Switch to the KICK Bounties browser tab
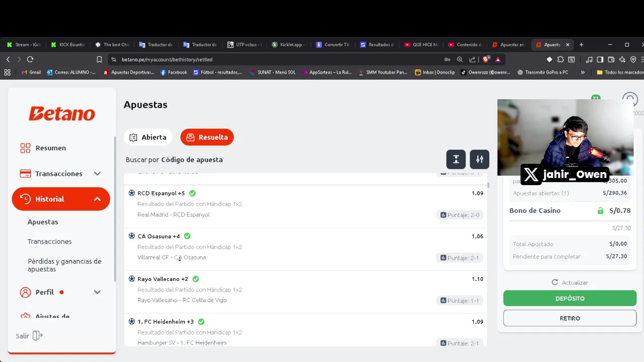 pyautogui.click(x=68, y=45)
